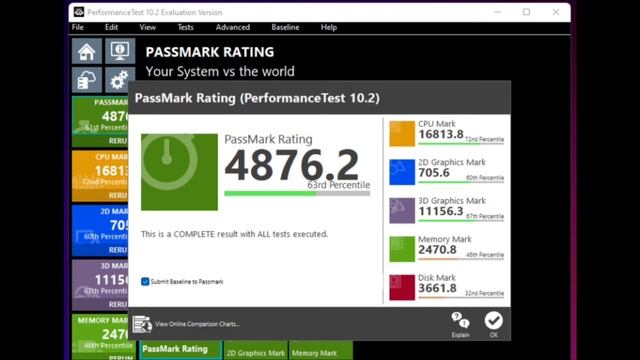Click the Disk Mark percentile bar
Viewport: 640px width, 360px height.
click(x=461, y=298)
